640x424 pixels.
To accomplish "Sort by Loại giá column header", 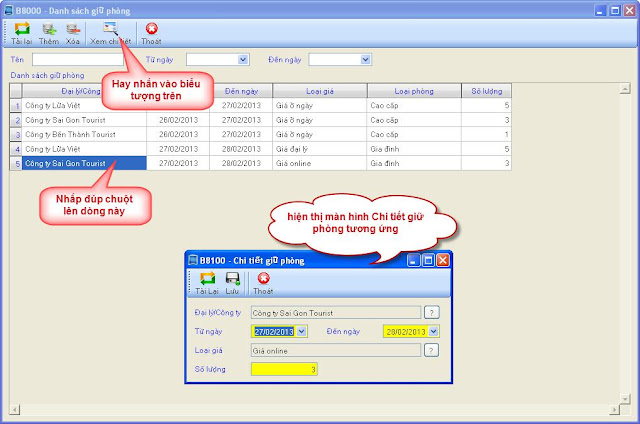I will (x=320, y=91).
